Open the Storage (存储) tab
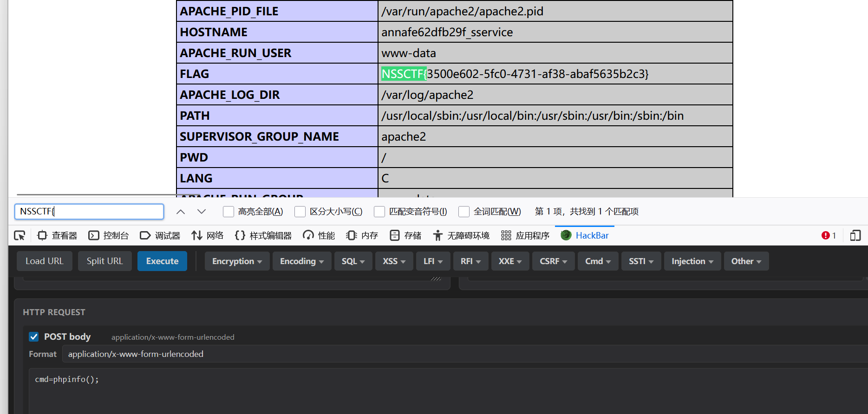The width and height of the screenshot is (868, 414). click(x=405, y=236)
